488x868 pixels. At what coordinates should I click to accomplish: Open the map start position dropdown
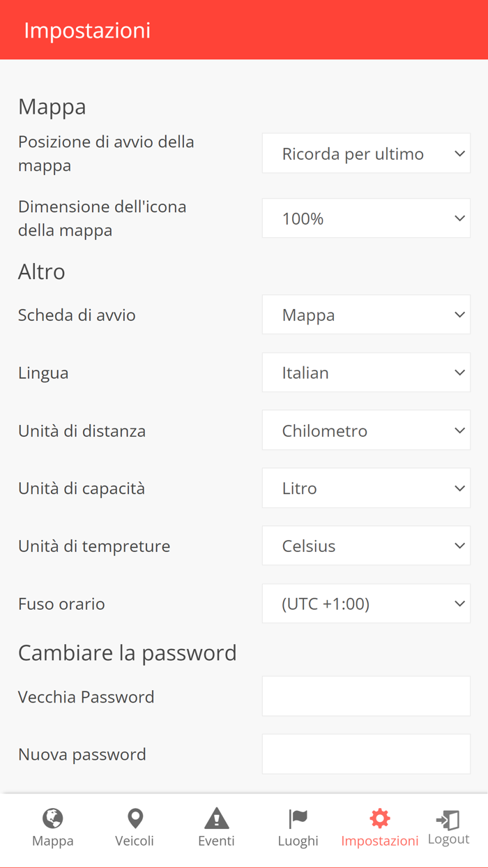coord(366,154)
